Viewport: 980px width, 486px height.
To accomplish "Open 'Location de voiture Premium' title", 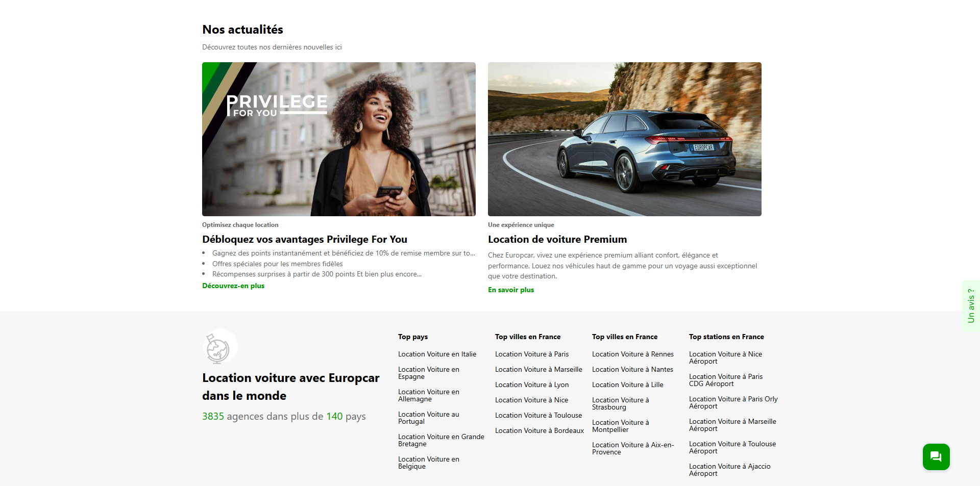I will pyautogui.click(x=557, y=239).
